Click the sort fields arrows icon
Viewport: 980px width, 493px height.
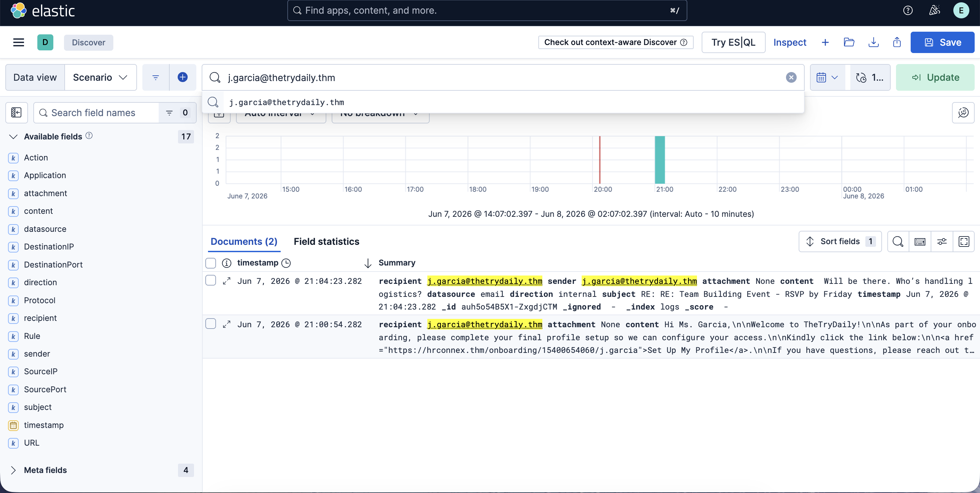[810, 241]
